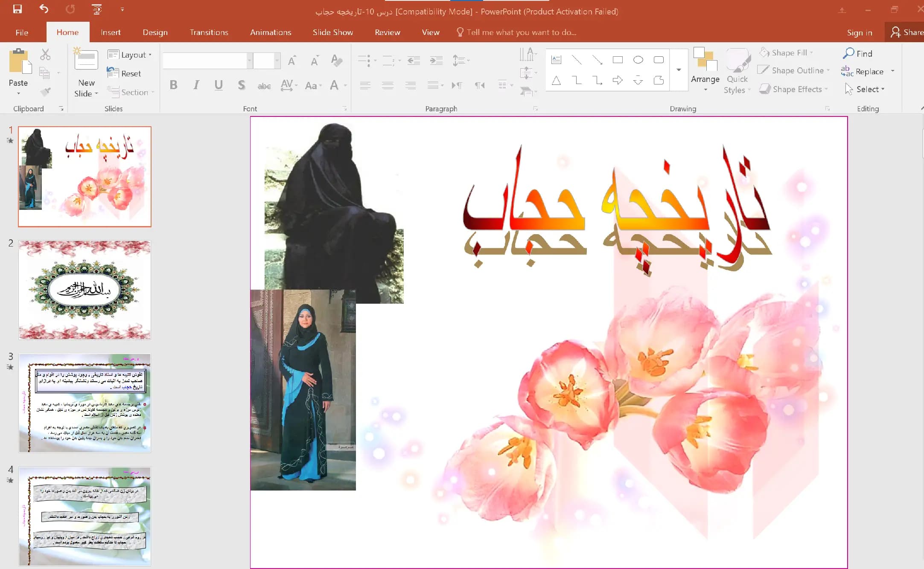Start slideshow from beginning in quick access toolbar

[97, 9]
